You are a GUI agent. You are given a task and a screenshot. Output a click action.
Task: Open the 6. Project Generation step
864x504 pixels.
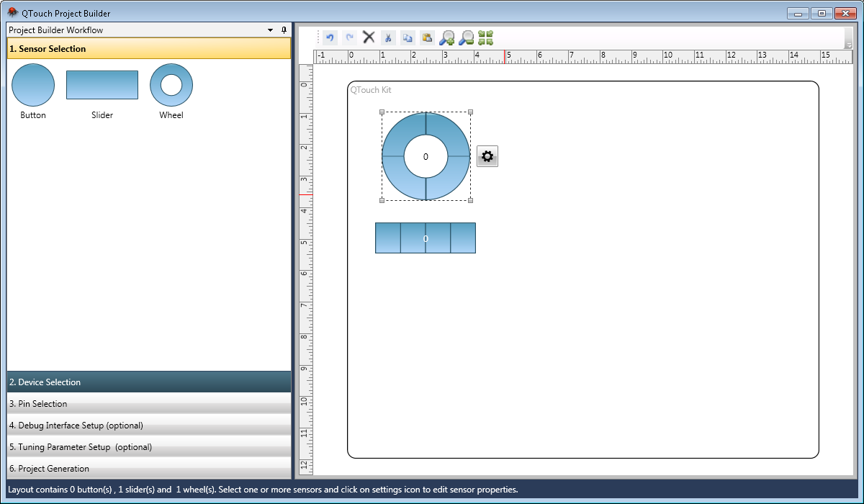[x=149, y=468]
